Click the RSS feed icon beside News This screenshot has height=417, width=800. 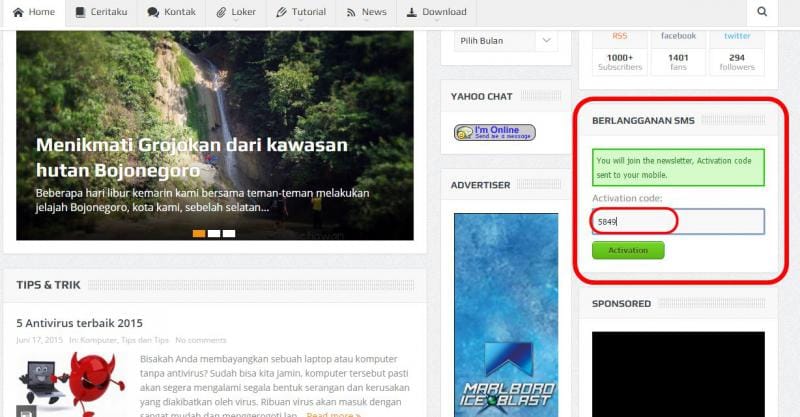pos(351,13)
